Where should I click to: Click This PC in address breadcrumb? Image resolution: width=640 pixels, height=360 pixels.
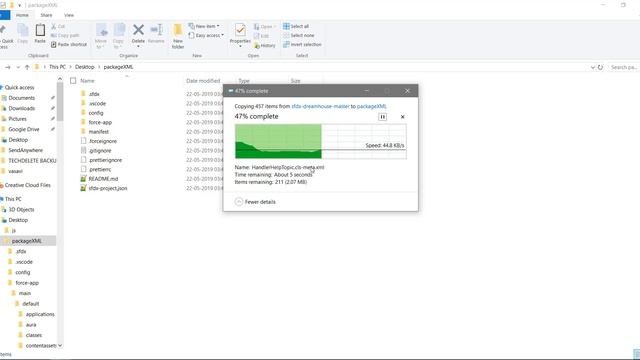[57, 67]
